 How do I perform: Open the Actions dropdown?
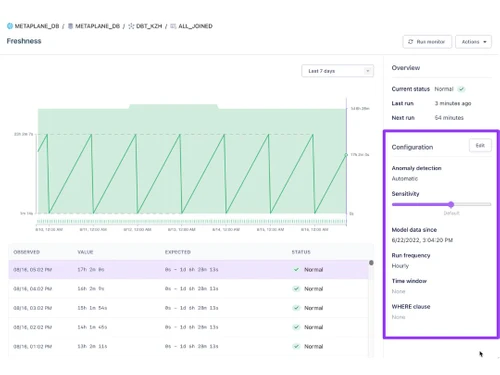(473, 42)
